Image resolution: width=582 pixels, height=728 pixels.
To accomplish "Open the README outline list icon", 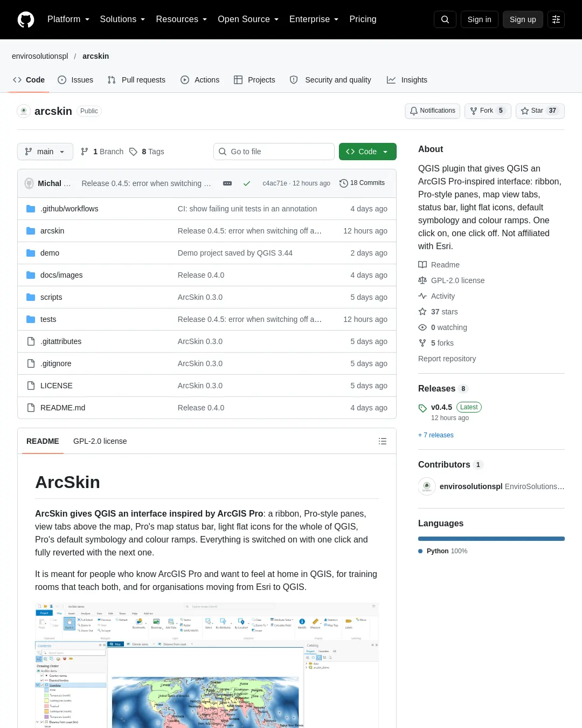I will (383, 441).
